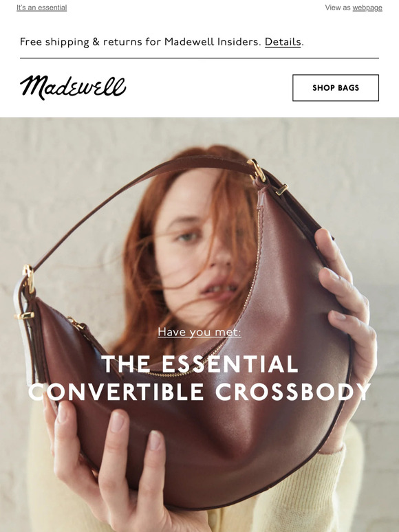
Task: Click the Madewell script logo
Action: [x=73, y=87]
